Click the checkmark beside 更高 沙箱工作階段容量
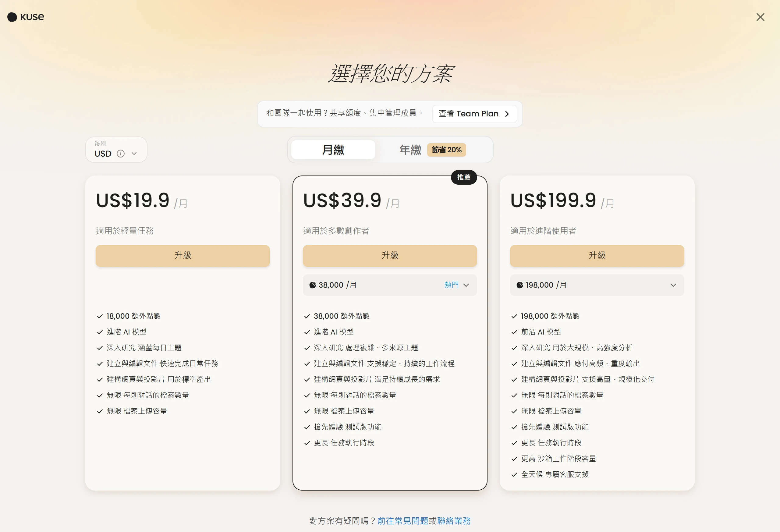Screen dimensions: 780x532 click(514, 459)
